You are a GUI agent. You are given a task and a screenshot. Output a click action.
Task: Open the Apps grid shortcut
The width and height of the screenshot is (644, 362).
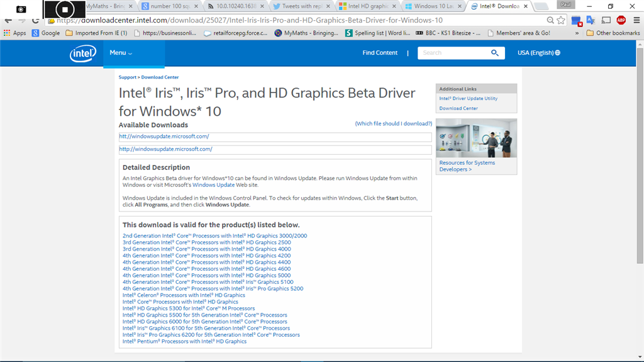tap(15, 33)
